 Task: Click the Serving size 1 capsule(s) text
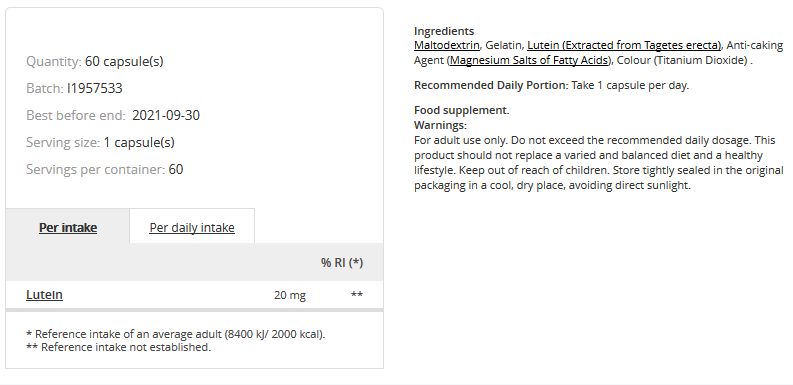click(x=100, y=142)
